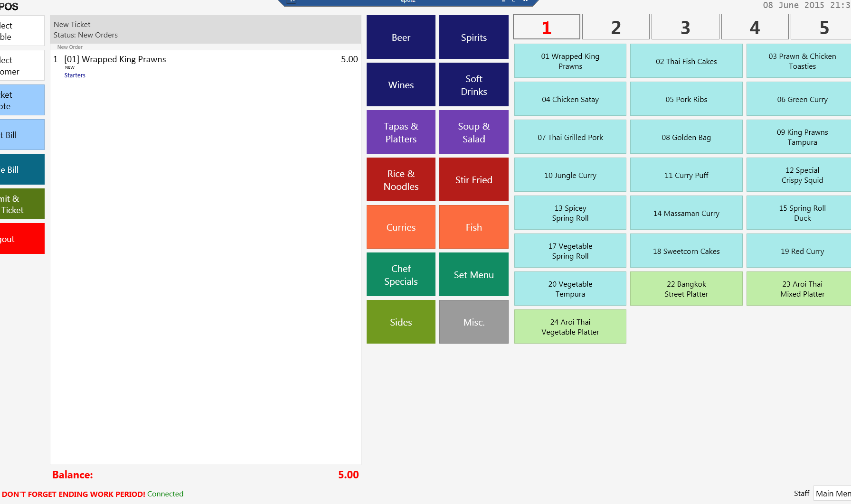Viewport: 851px width, 504px height.
Task: Add 14 Massaman Curry to the ticket
Action: [686, 213]
